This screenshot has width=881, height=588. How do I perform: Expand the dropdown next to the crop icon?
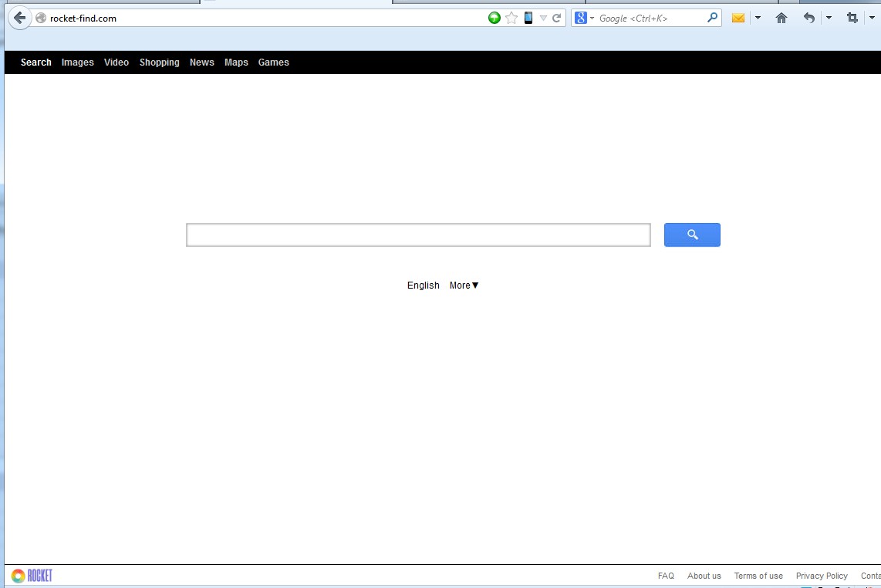coord(872,18)
